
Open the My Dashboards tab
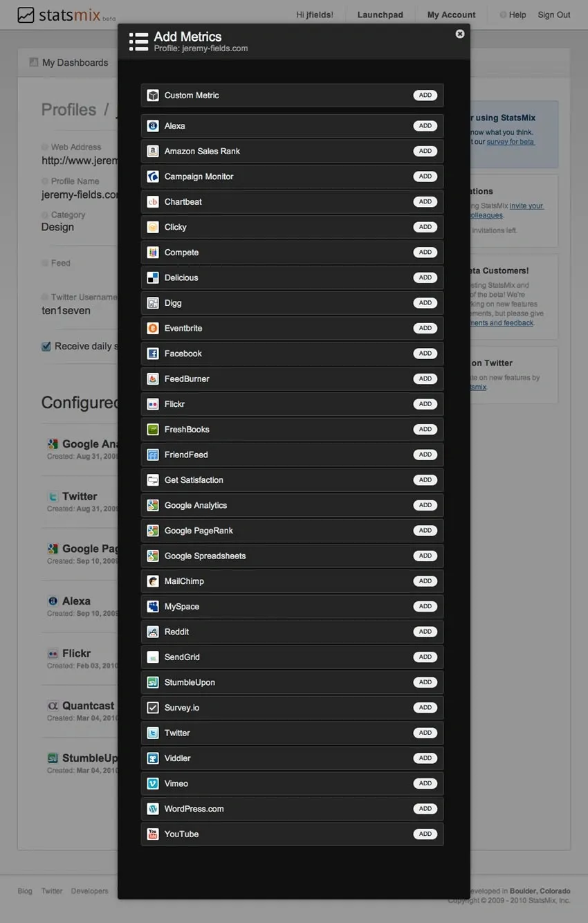(75, 62)
